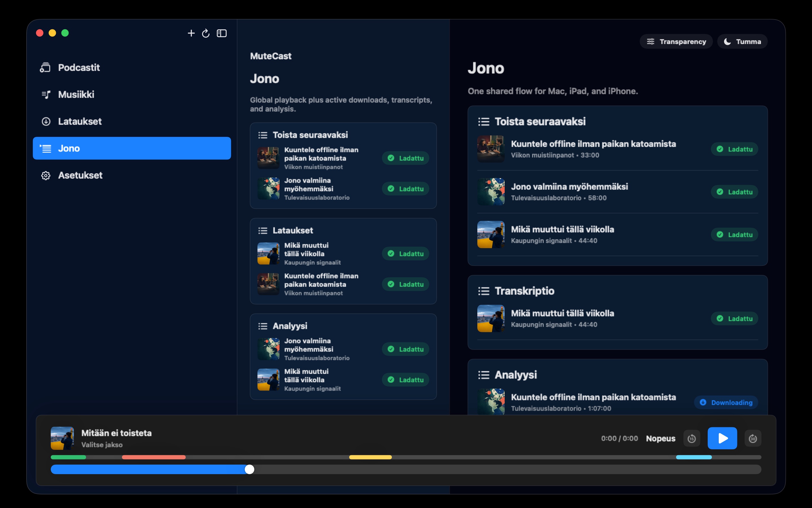812x508 pixels.
Task: Select Jono valmiina episode in middle Toista seuraavaksi
Action: click(343, 189)
